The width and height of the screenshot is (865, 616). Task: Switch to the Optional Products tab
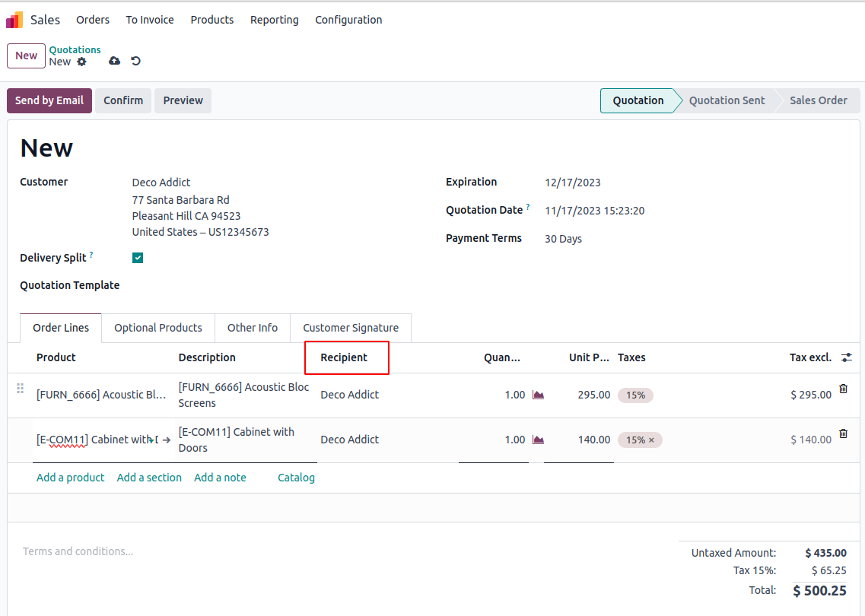pos(158,328)
